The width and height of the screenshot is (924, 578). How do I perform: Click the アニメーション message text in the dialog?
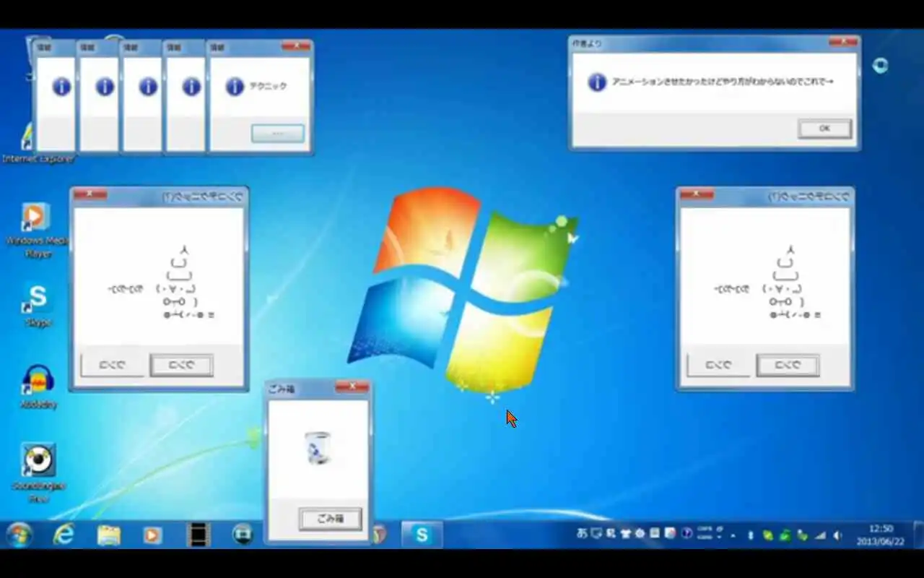point(723,82)
